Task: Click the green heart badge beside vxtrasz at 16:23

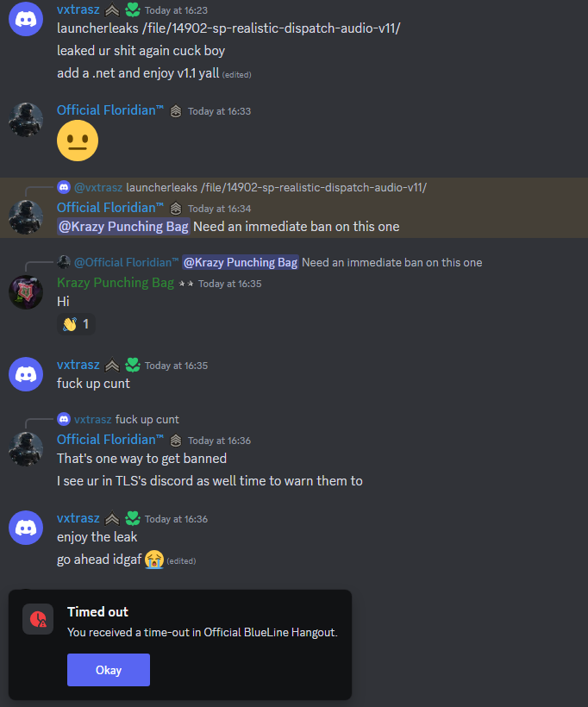Action: pos(133,10)
